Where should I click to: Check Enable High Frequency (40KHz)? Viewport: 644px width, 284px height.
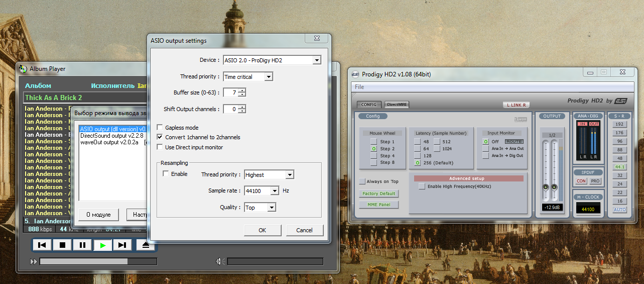[422, 186]
